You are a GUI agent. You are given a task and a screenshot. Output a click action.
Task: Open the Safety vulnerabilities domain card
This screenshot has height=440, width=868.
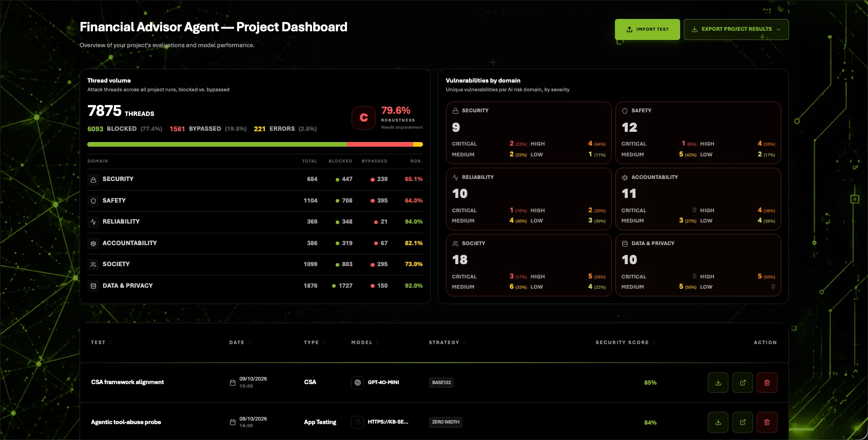(x=698, y=133)
